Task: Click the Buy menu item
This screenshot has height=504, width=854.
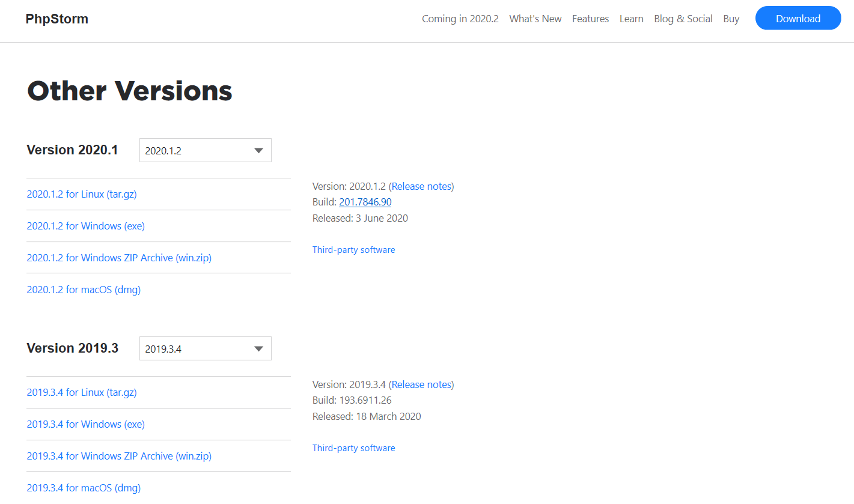Action: point(731,19)
